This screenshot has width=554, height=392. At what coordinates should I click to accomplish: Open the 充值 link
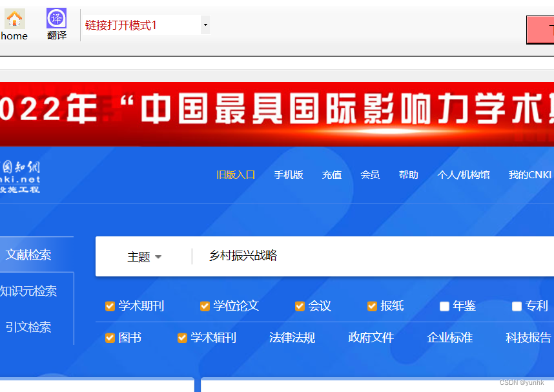tap(332, 175)
